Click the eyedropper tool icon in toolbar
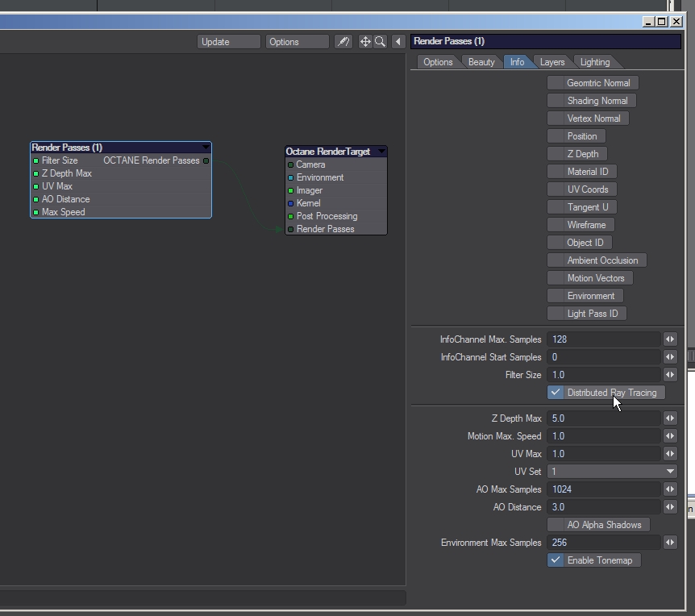Screen dimensions: 695x616 tap(343, 42)
